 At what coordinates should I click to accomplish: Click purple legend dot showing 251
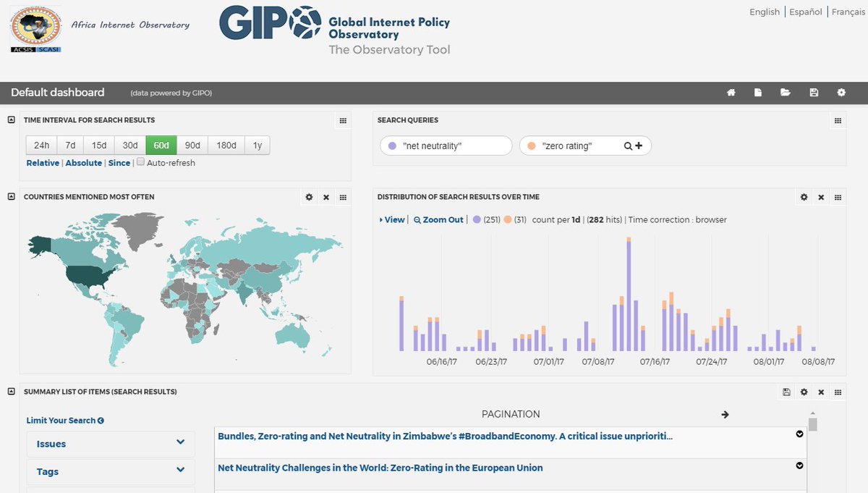[477, 219]
